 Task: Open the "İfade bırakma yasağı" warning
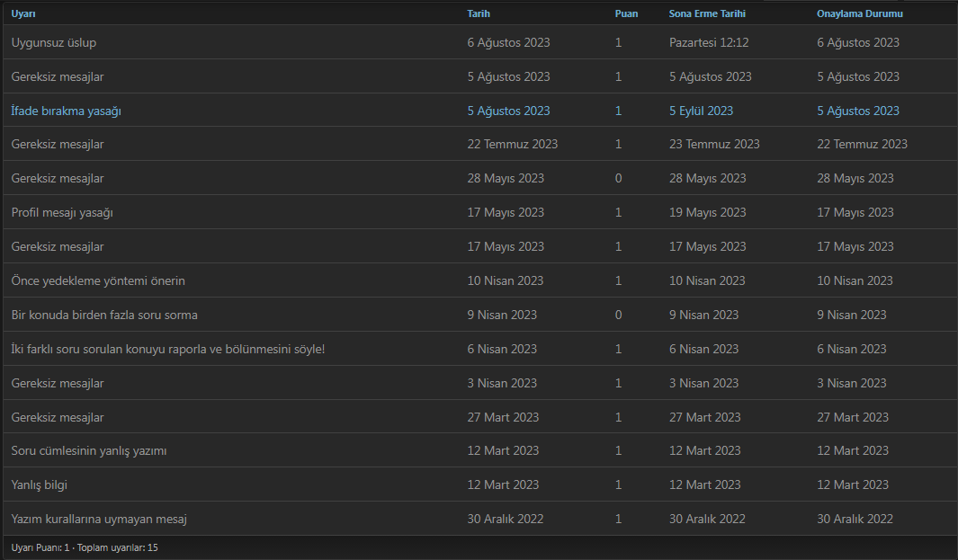(67, 111)
